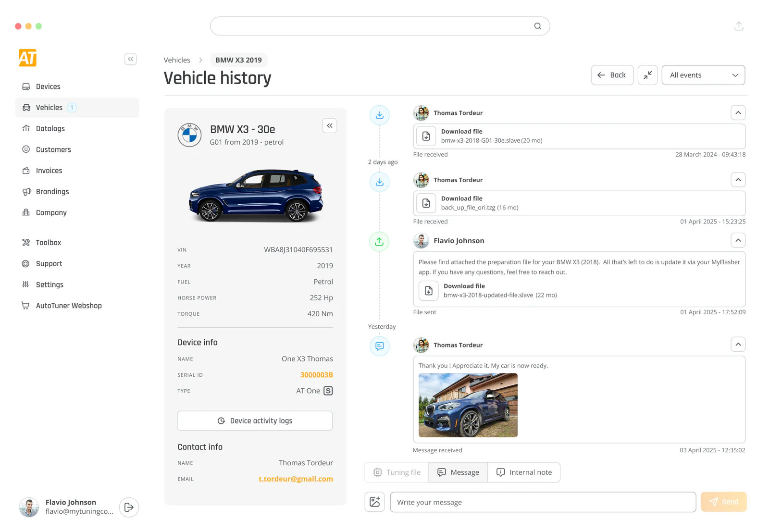Click the Write your message field

543,502
